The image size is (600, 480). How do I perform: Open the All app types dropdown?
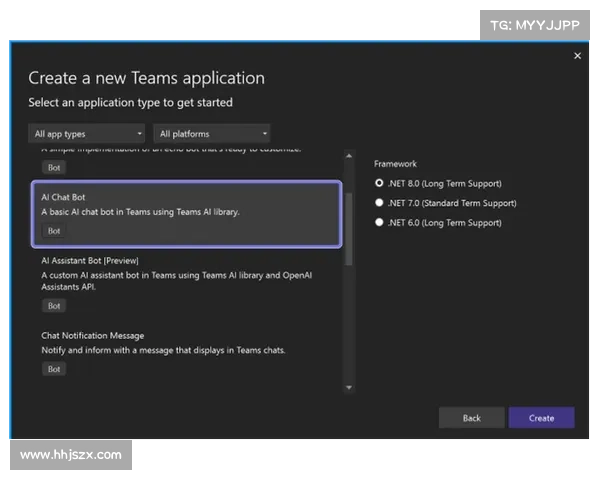(86, 134)
